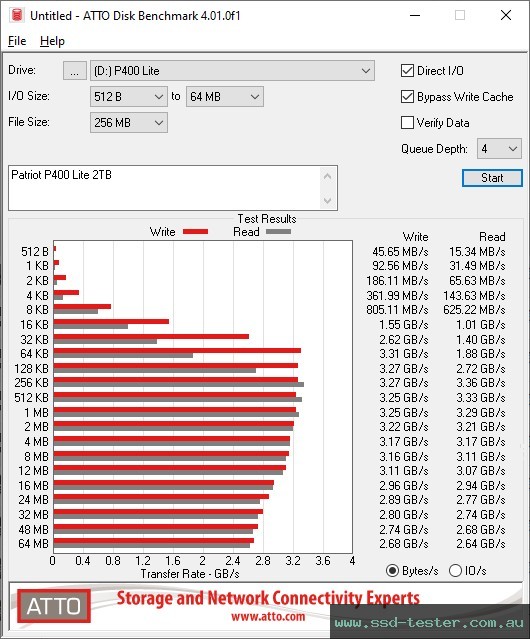Open the Help menu
Image resolution: width=530 pixels, height=639 pixels.
(x=52, y=41)
